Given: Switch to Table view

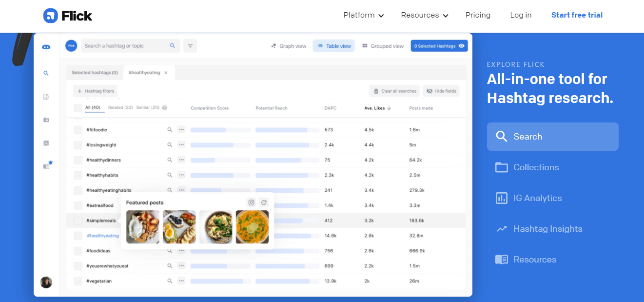Looking at the screenshot, I should 334,46.
